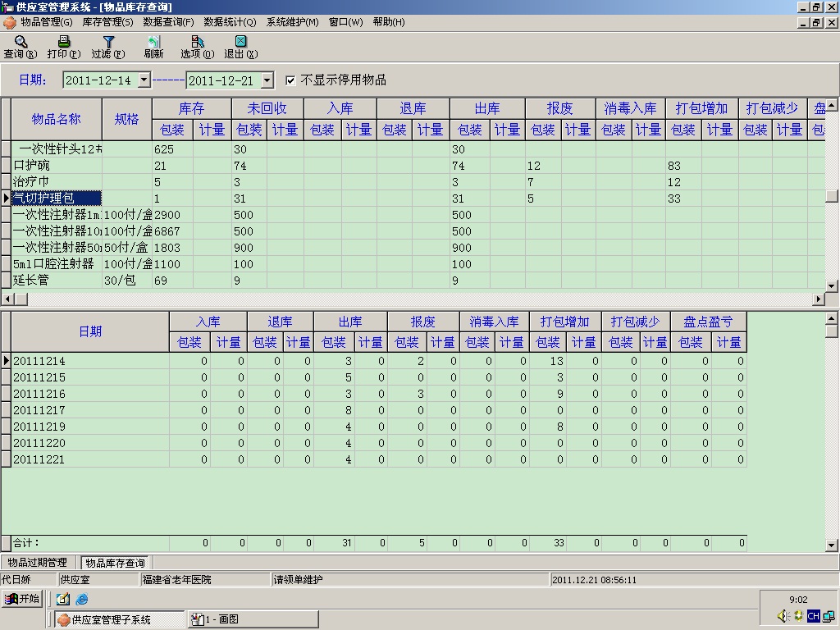This screenshot has width=840, height=630.
Task: Select the 5ml口腔注射器 row
Action: pos(413,264)
